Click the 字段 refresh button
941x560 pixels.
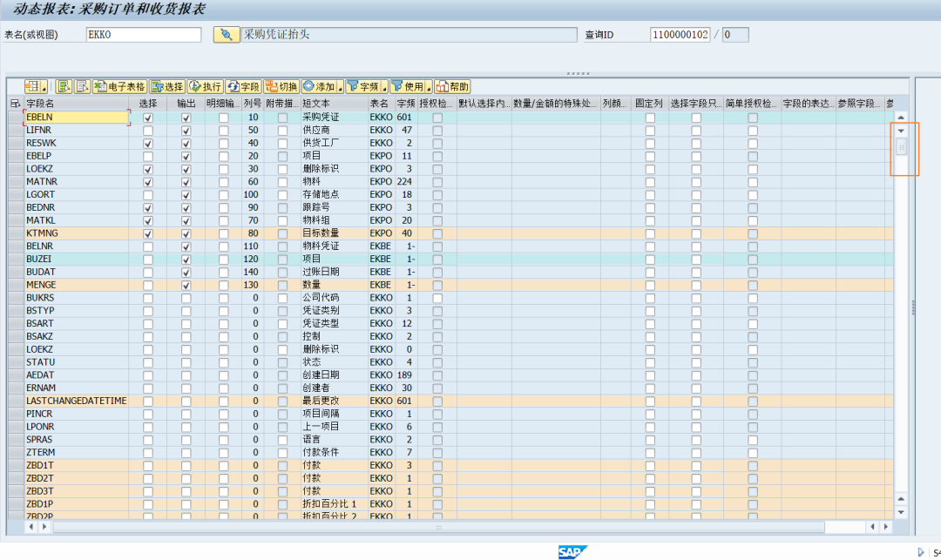coord(244,86)
